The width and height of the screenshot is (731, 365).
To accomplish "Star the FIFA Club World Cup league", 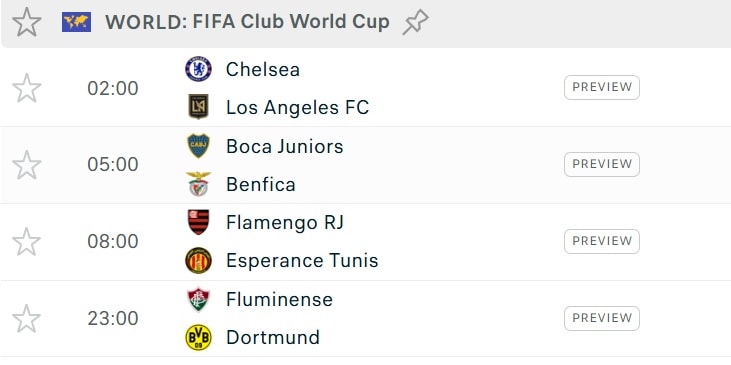I will [x=27, y=22].
